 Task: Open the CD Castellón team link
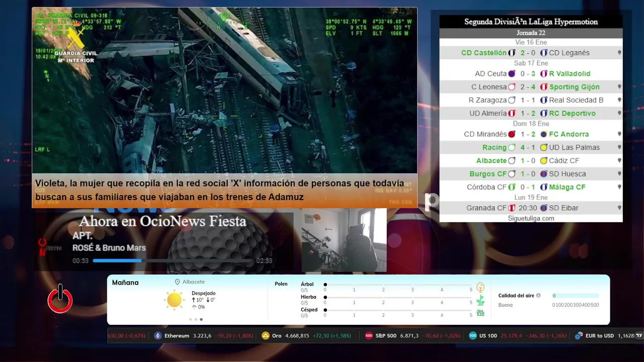484,53
